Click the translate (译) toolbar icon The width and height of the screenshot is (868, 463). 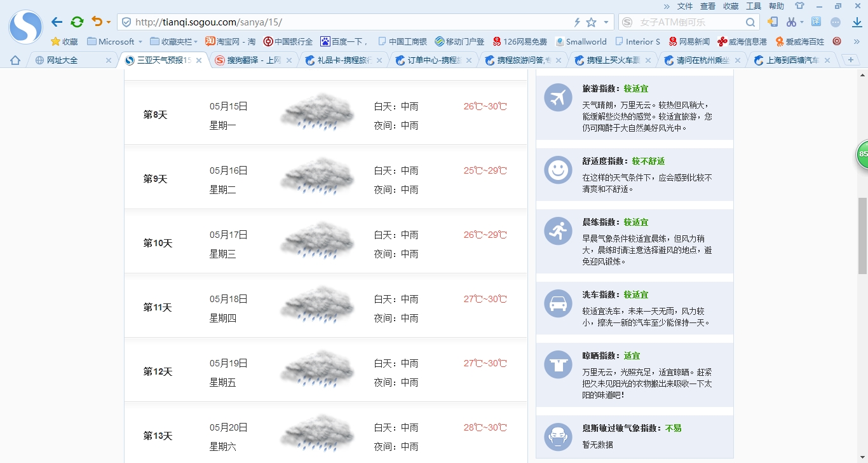coord(816,22)
